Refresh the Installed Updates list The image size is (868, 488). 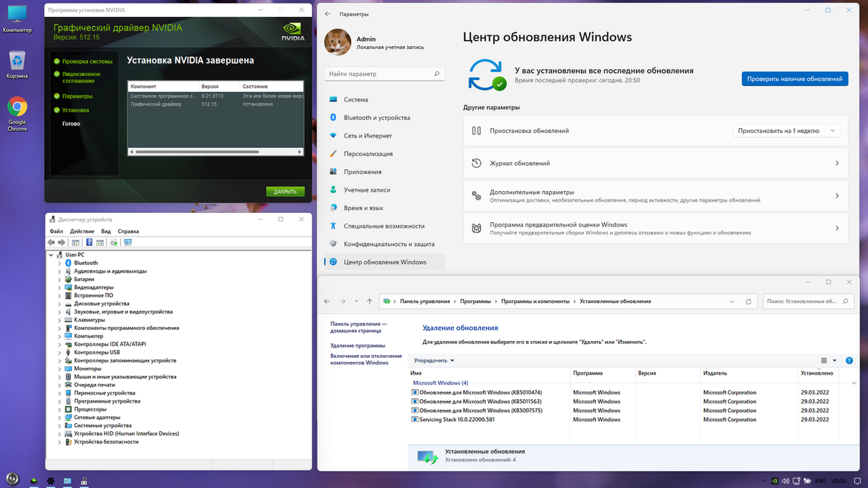click(749, 301)
